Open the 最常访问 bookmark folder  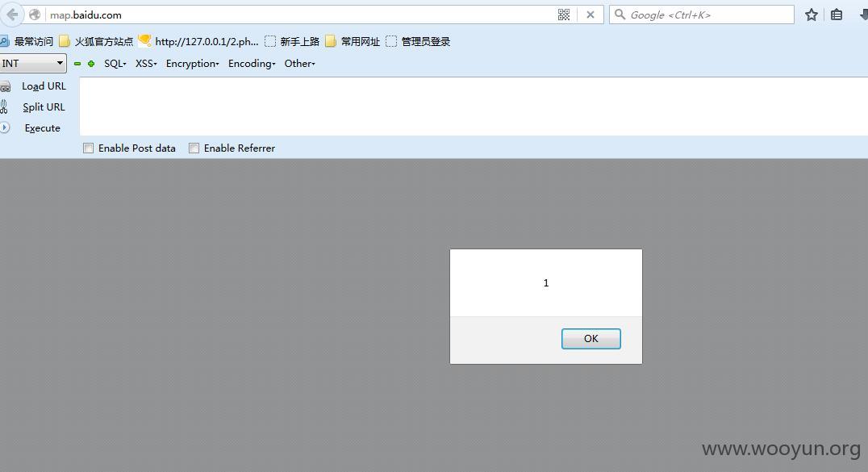click(27, 41)
